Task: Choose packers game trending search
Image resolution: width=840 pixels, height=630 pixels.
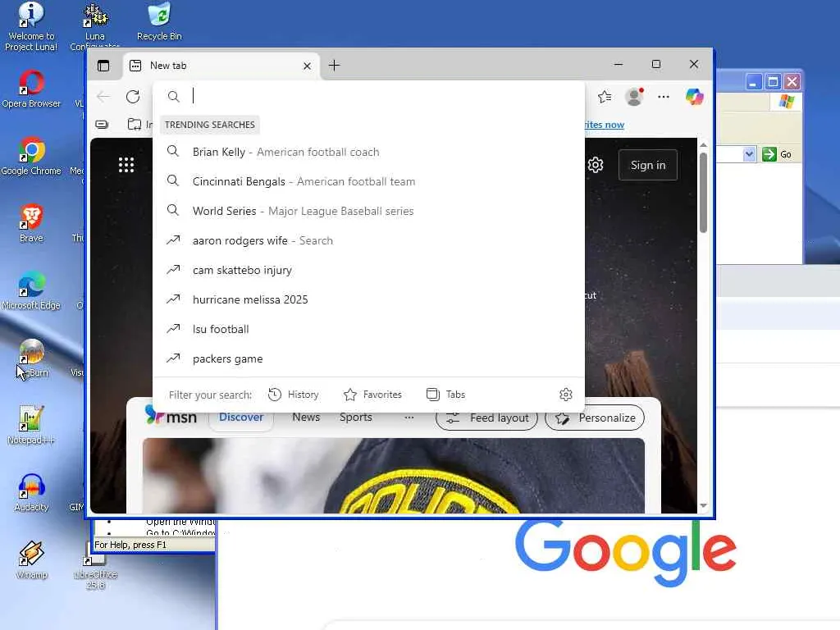Action: point(368,359)
